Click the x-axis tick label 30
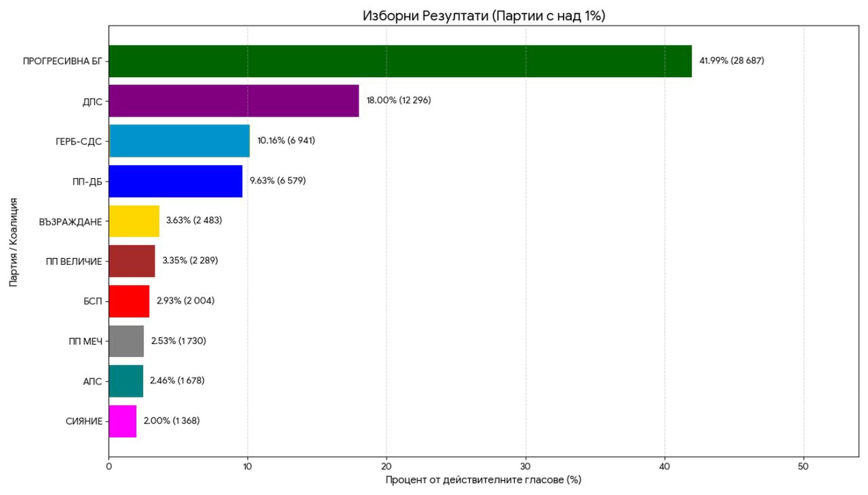 525,467
